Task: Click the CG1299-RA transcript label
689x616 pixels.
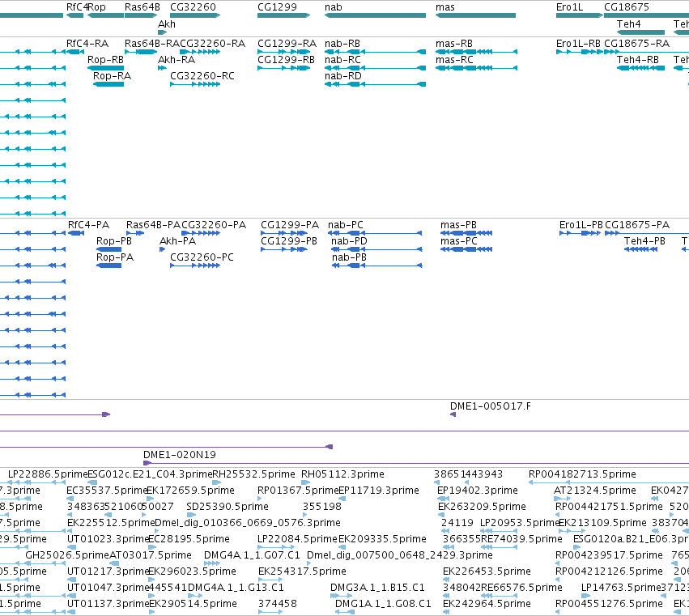Action: [287, 44]
